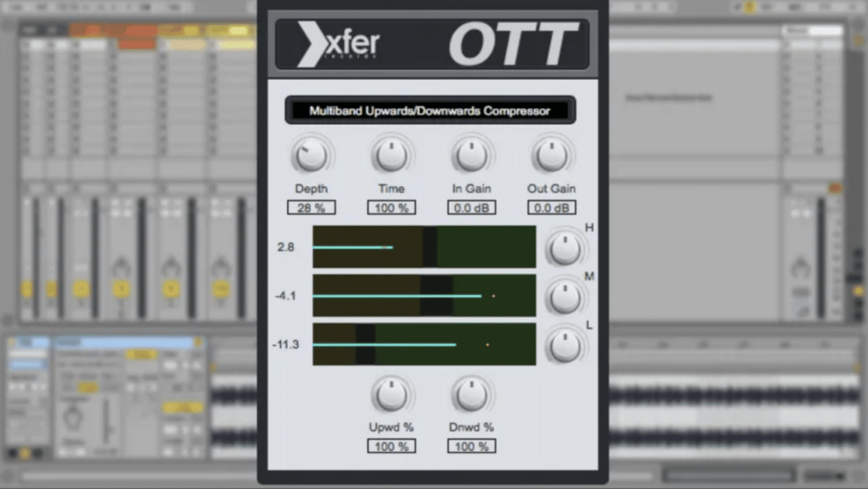Adjust the L band gain knob
The width and height of the screenshot is (868, 489).
pyautogui.click(x=565, y=344)
